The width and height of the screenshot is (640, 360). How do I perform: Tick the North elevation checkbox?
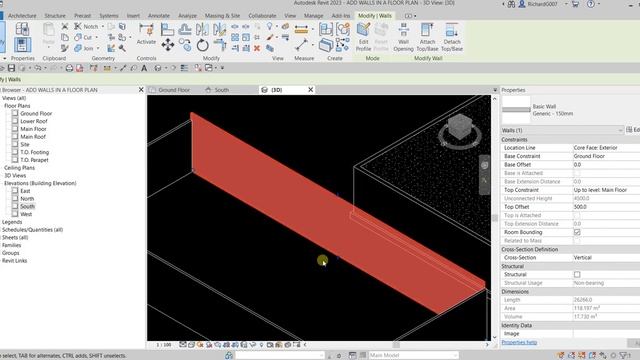click(x=15, y=198)
